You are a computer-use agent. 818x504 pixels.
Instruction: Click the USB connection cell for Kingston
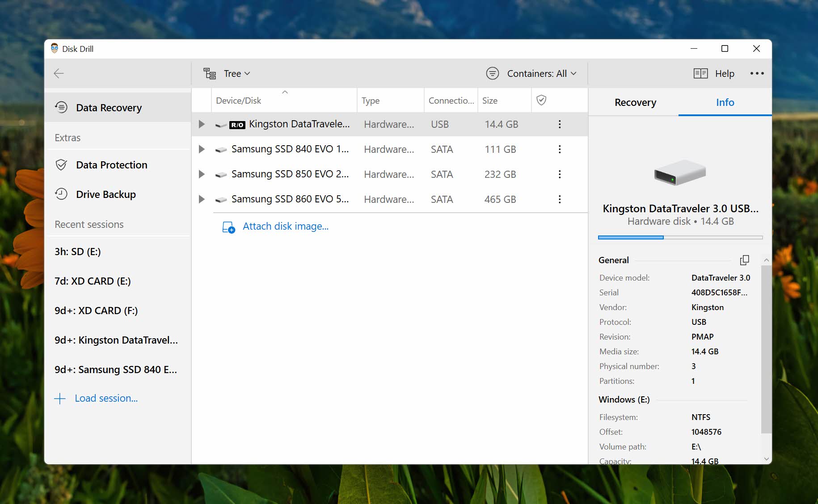[x=439, y=124]
